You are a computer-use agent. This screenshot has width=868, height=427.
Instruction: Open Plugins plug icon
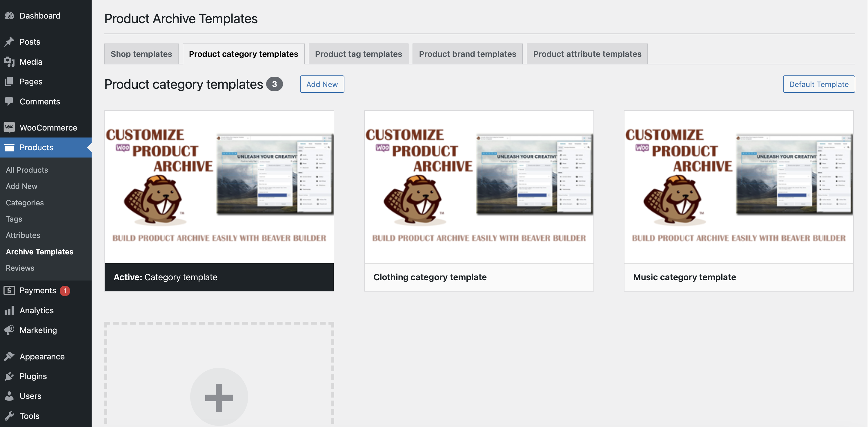pyautogui.click(x=10, y=376)
